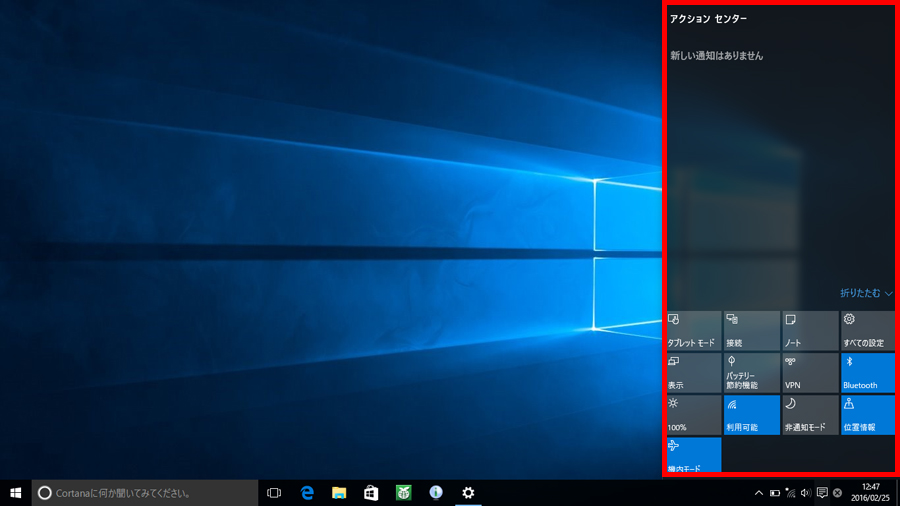This screenshot has width=900, height=506.
Task: Open the Note (ノート) quick action
Action: (809, 331)
